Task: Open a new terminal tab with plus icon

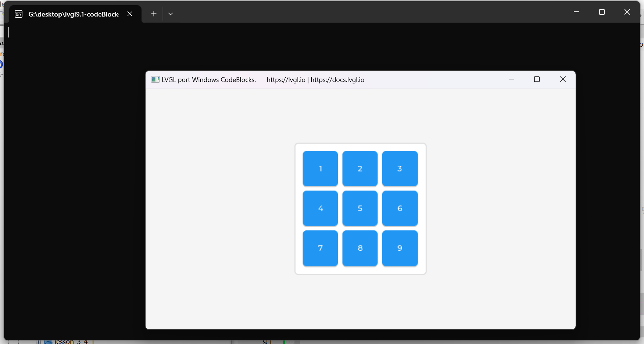Action: [x=154, y=14]
